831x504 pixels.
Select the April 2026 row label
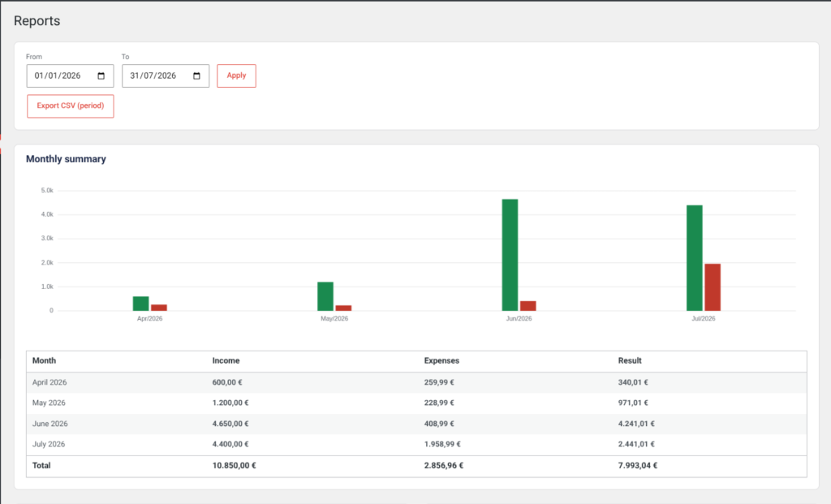(x=50, y=382)
